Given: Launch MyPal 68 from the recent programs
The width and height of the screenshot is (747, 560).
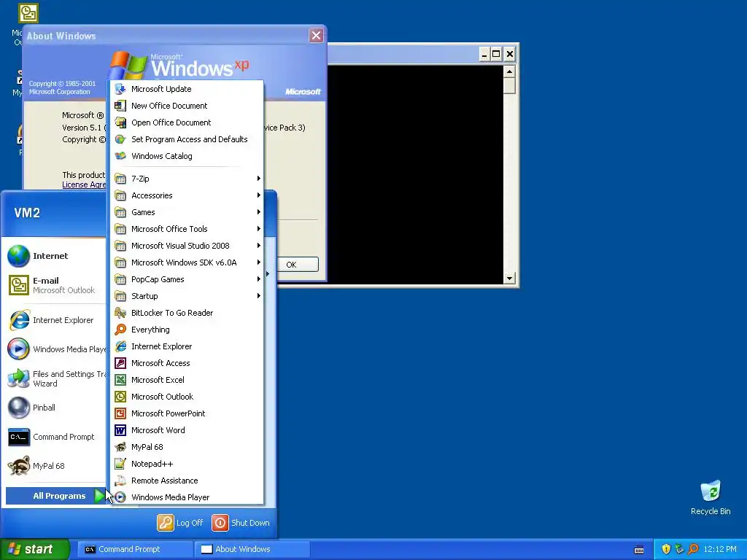Looking at the screenshot, I should (x=55, y=466).
